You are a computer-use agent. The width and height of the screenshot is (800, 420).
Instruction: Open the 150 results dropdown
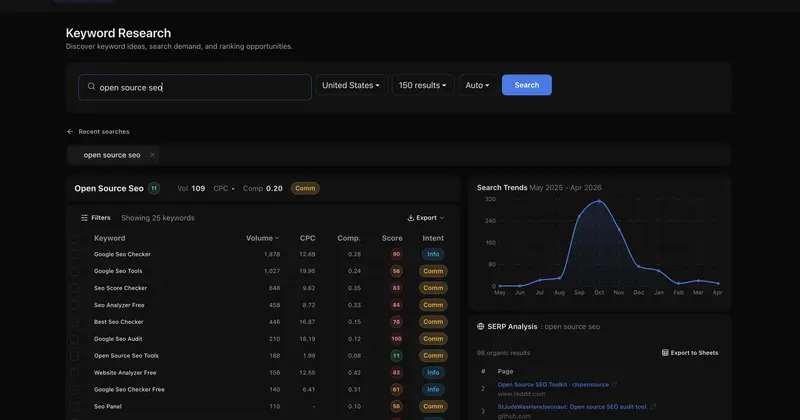pos(422,85)
